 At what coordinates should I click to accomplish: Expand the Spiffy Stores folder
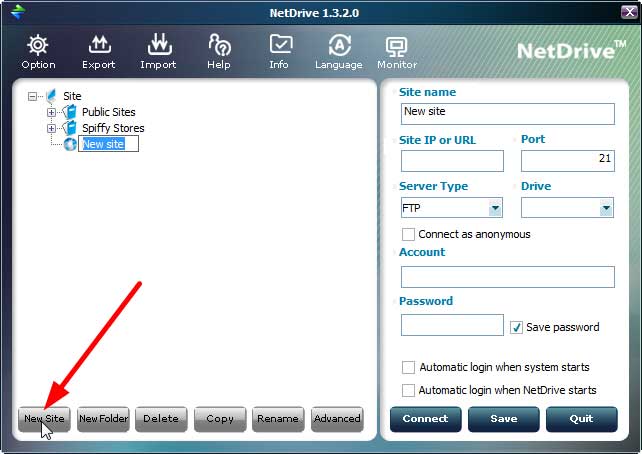(51, 128)
